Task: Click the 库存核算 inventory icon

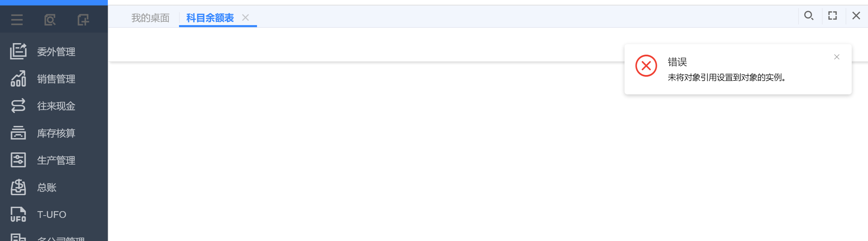Action: click(x=18, y=133)
